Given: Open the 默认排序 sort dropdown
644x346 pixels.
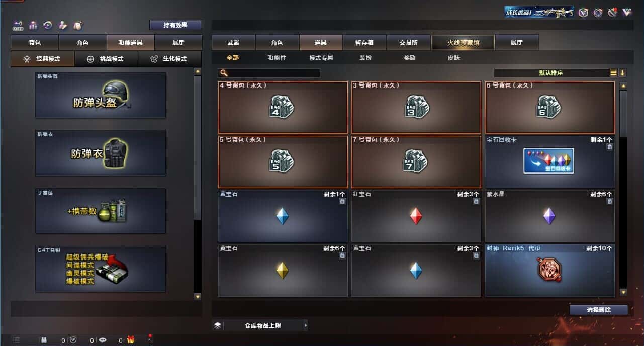Looking at the screenshot, I should (x=551, y=73).
